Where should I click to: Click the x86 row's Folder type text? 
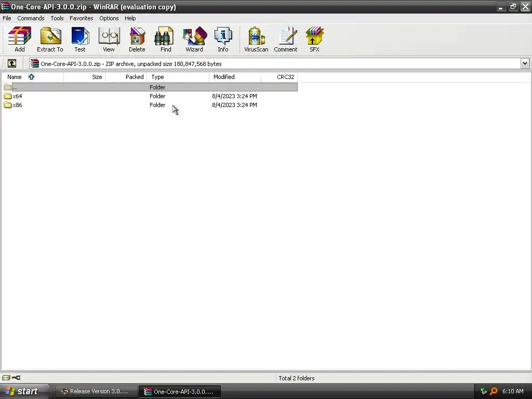tap(157, 105)
